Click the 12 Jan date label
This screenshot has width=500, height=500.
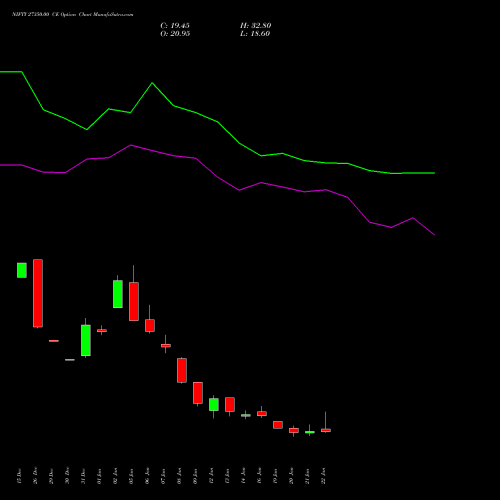(211, 476)
